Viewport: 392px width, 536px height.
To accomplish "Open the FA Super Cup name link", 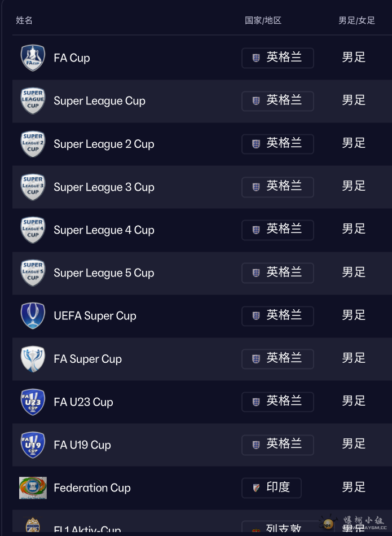I will pos(87,359).
